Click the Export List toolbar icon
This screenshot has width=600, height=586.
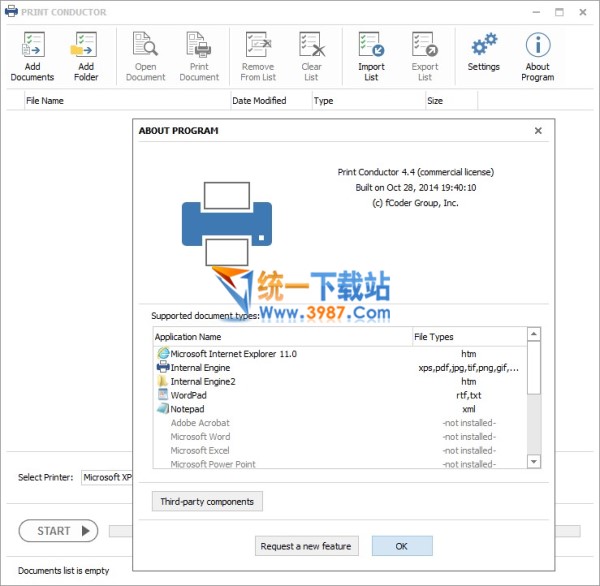point(425,44)
